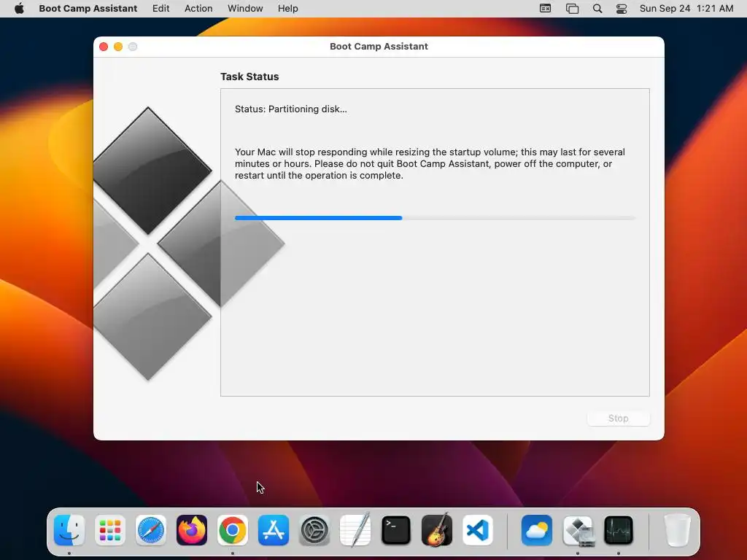The height and width of the screenshot is (560, 747).
Task: Launch Visual Studio Code from Dock
Action: [478, 530]
